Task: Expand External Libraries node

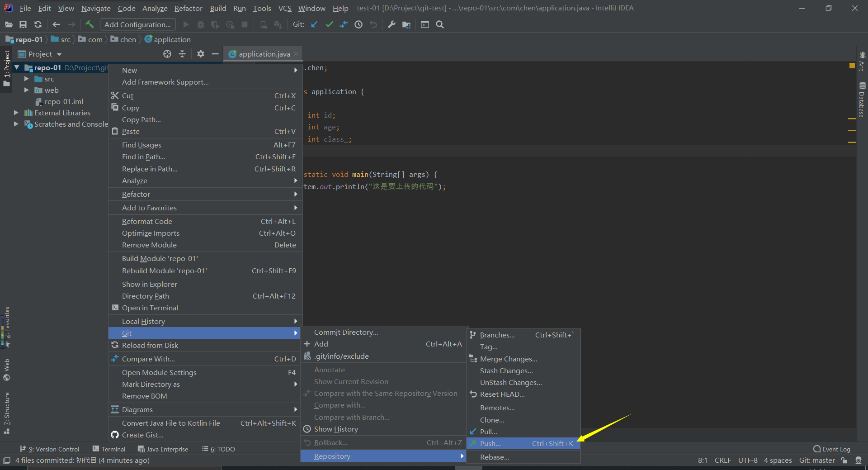Action: click(16, 113)
